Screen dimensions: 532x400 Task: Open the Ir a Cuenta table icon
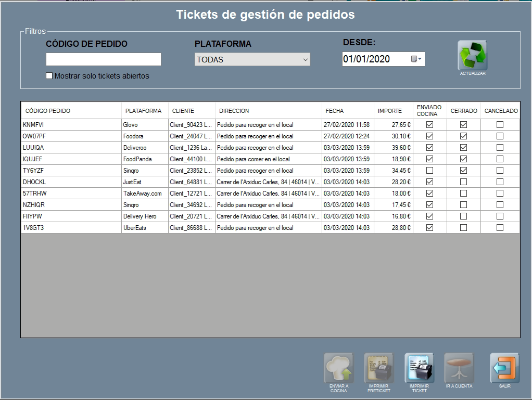[459, 368]
